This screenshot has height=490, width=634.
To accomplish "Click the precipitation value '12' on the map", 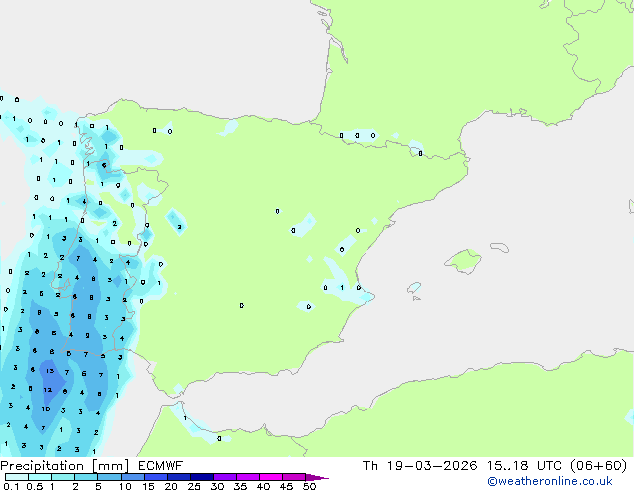I will click(x=48, y=390).
